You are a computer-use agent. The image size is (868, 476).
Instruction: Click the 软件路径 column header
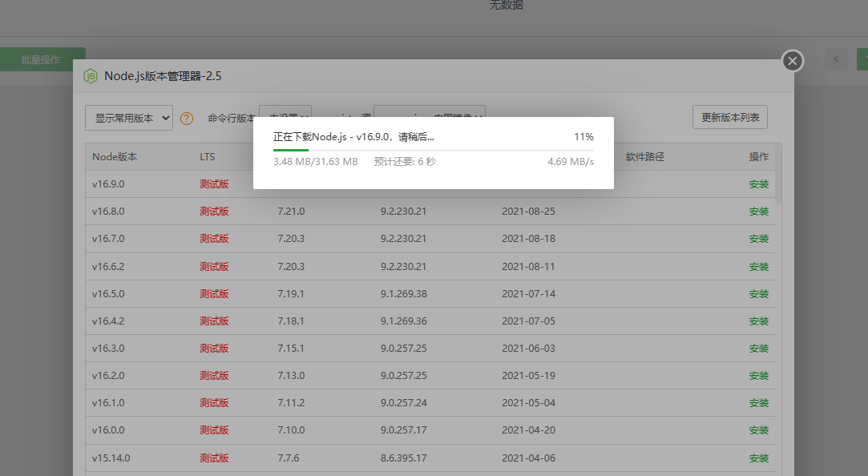[645, 156]
